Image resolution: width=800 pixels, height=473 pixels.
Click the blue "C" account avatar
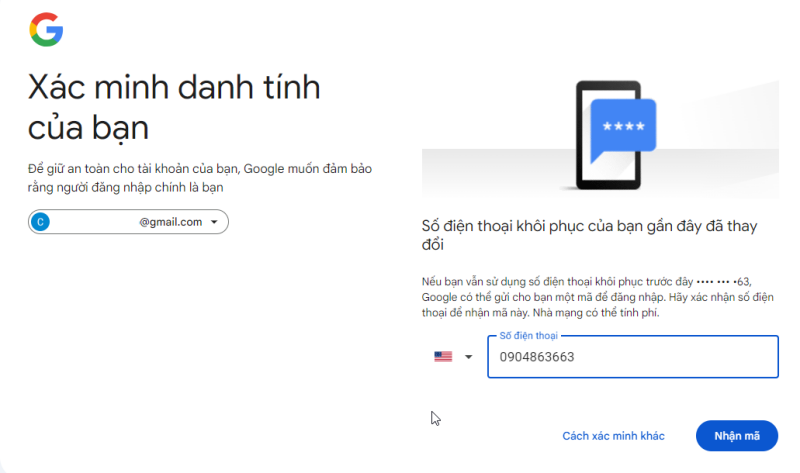point(40,222)
